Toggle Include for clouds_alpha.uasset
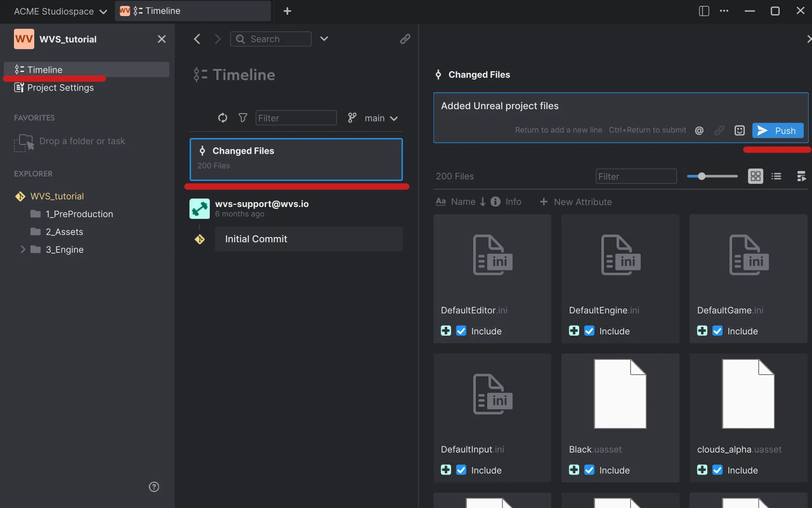Screen dimensions: 812x508 point(717,470)
